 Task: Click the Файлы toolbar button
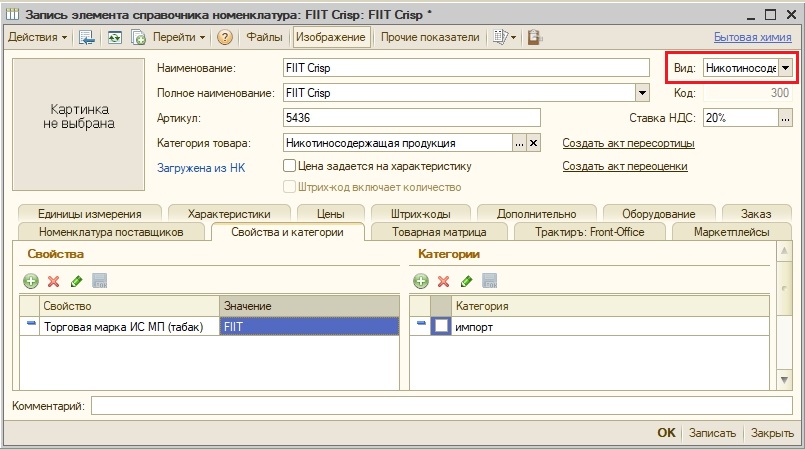tap(264, 37)
